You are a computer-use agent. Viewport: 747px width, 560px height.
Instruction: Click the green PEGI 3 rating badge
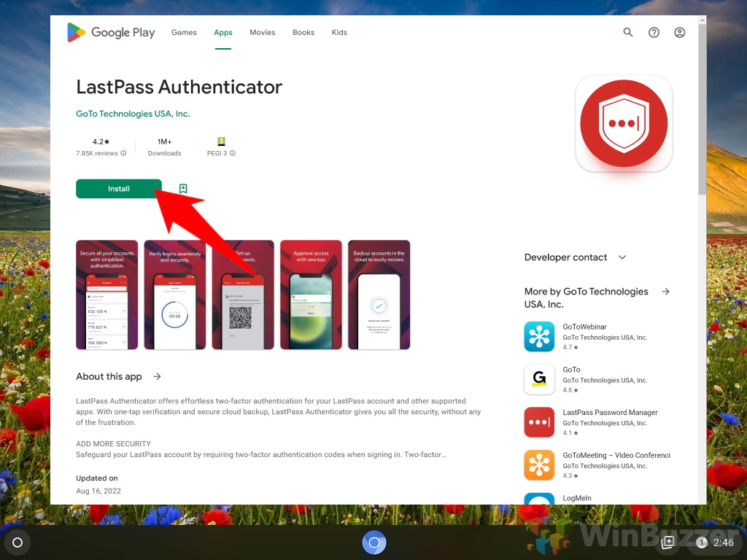pyautogui.click(x=221, y=141)
